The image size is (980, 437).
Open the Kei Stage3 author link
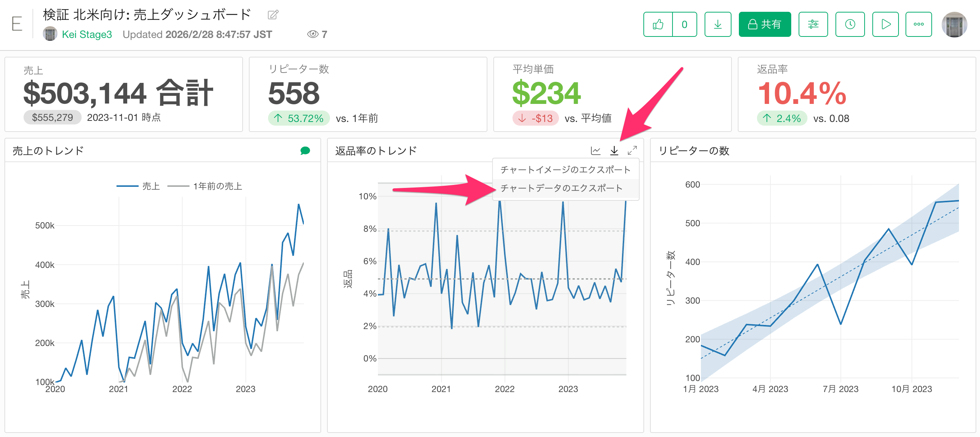point(87,35)
